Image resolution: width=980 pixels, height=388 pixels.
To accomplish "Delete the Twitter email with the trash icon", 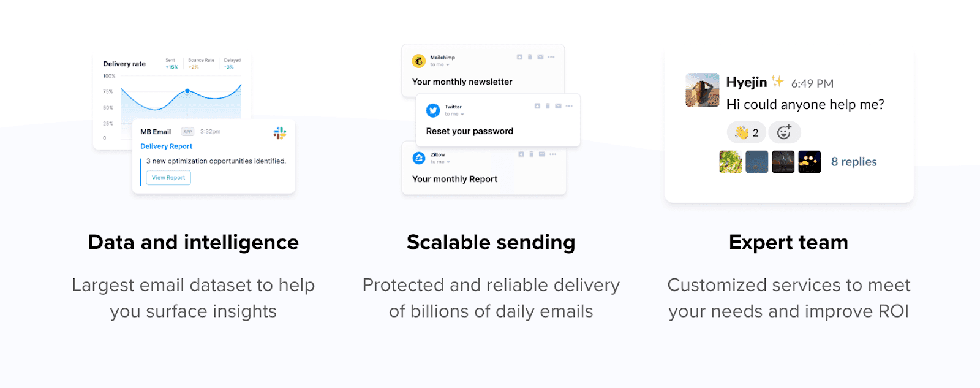I will [548, 106].
